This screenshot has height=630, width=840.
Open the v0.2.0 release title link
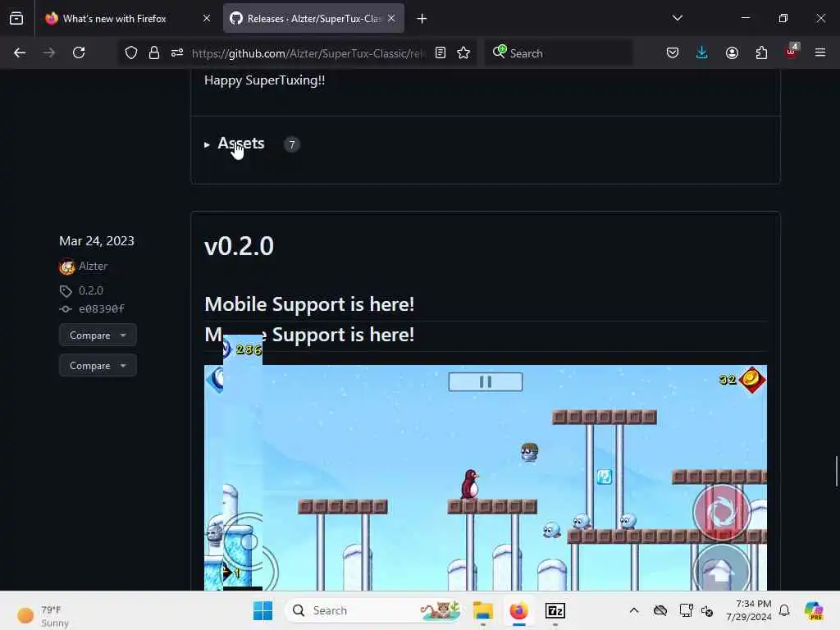click(239, 246)
